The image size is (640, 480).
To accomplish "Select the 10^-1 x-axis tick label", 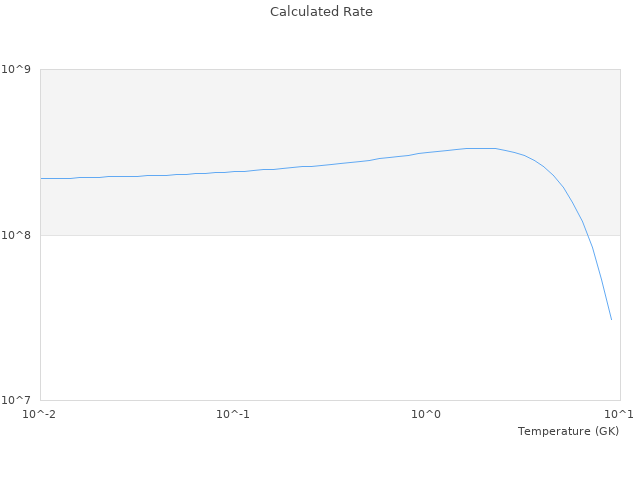I will coord(232,414).
